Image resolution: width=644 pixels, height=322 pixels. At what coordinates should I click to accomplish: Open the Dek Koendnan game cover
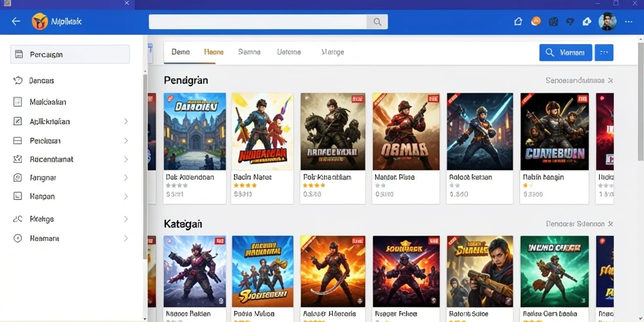195,131
